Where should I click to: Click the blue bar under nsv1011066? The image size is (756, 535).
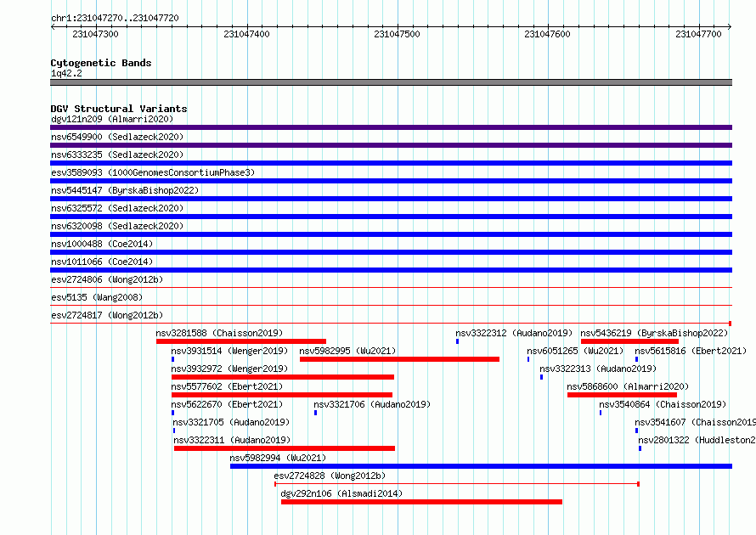point(391,270)
